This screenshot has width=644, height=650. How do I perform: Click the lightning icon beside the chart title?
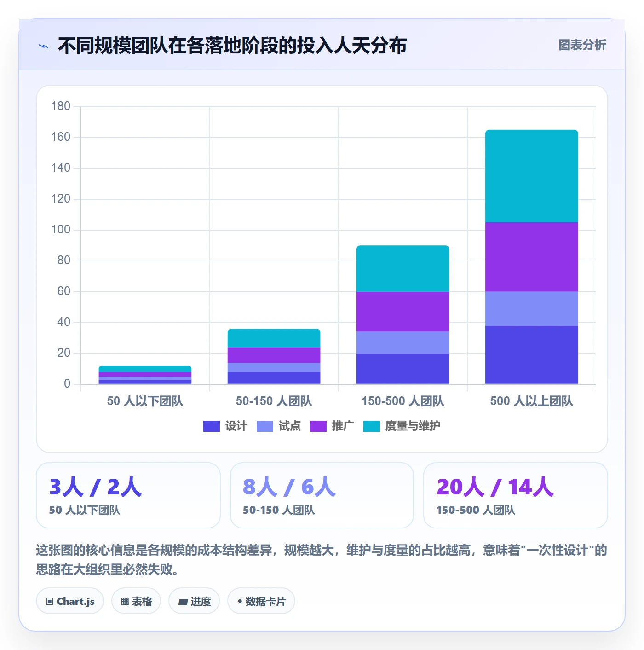[44, 46]
